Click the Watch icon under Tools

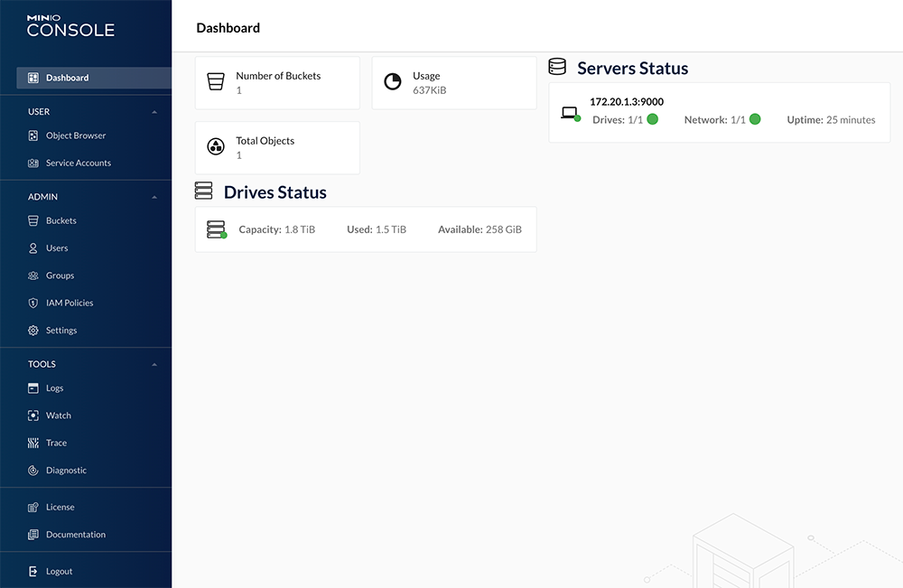pyautogui.click(x=33, y=415)
